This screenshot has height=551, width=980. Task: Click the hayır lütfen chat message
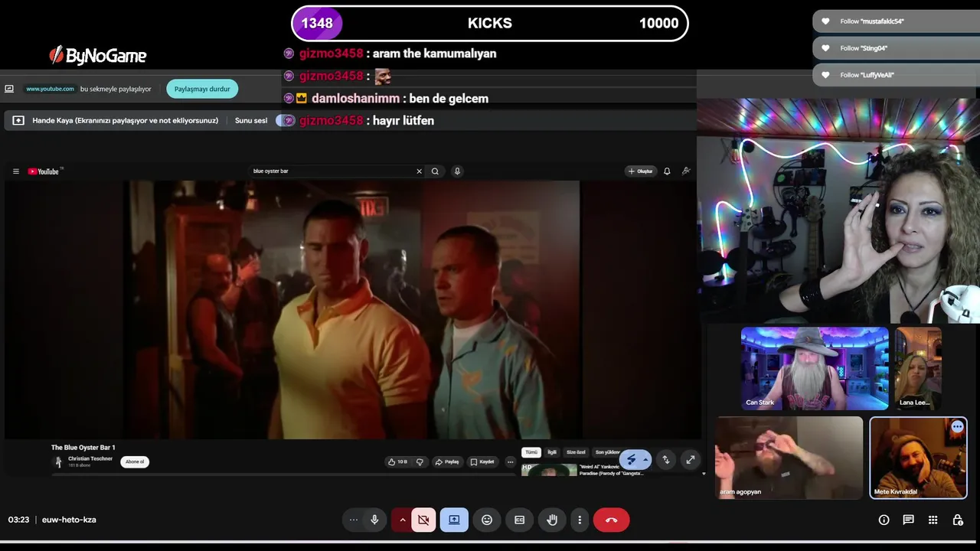(358, 120)
